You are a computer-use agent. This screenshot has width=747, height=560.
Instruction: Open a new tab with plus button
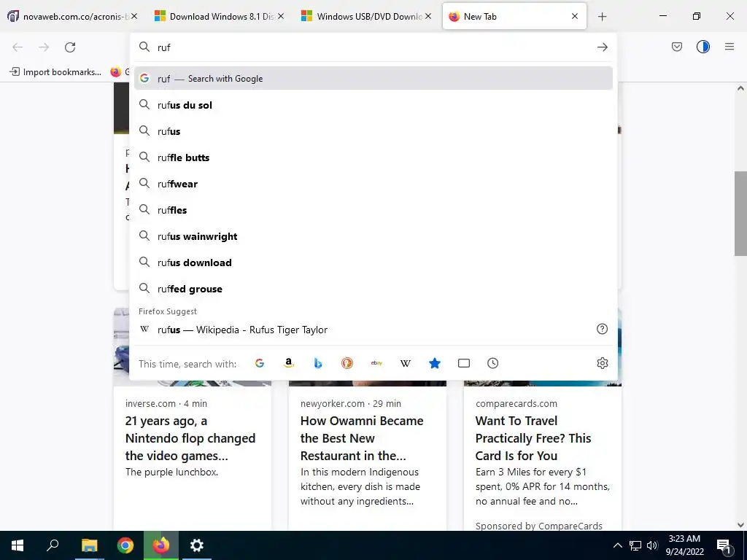(602, 17)
